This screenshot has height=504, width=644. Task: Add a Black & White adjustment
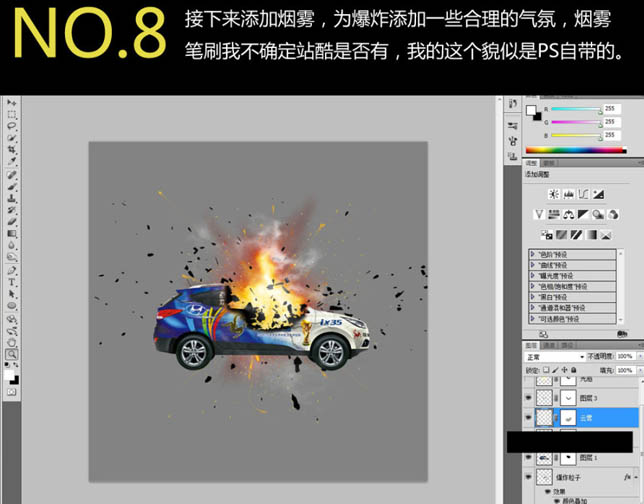[x=583, y=214]
